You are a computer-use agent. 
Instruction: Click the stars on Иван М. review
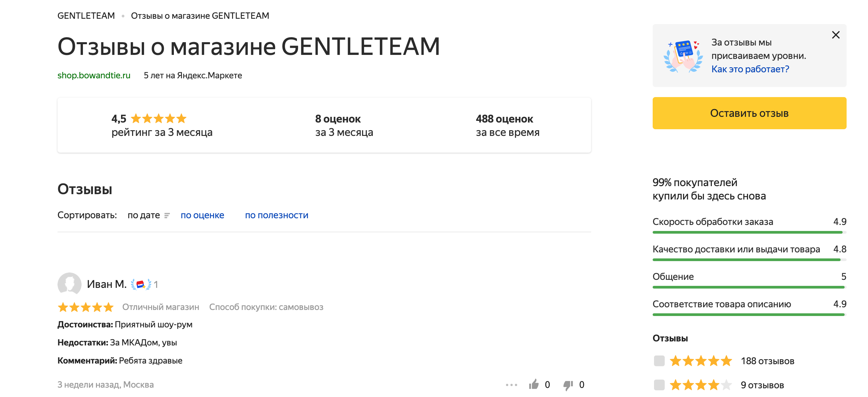pos(86,307)
